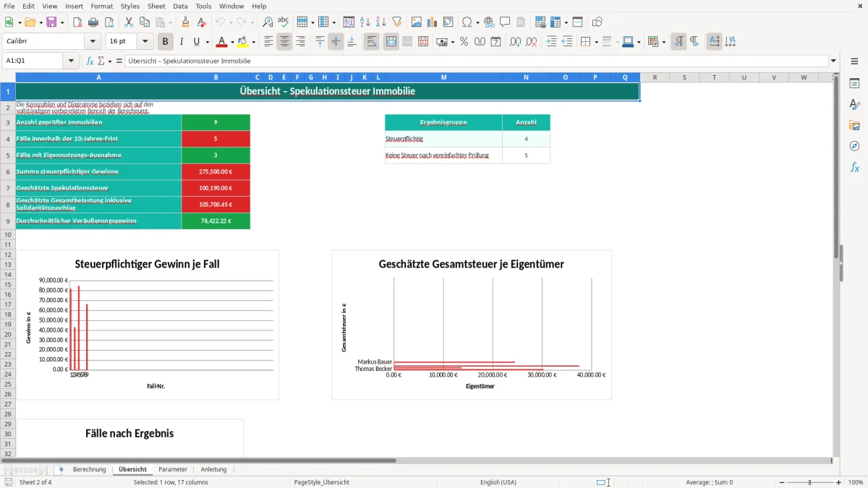This screenshot has height=488, width=868.
Task: Click the 100% zoom level
Action: pyautogui.click(x=855, y=482)
